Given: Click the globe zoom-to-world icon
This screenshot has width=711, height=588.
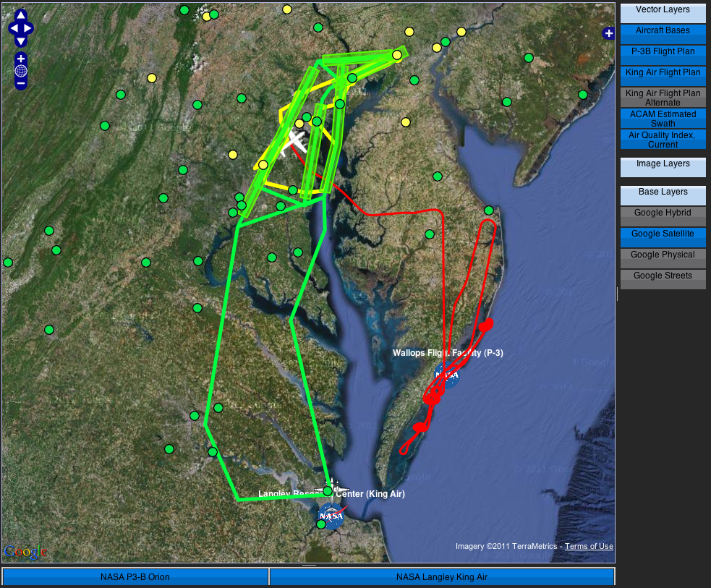Looking at the screenshot, I should click(21, 71).
